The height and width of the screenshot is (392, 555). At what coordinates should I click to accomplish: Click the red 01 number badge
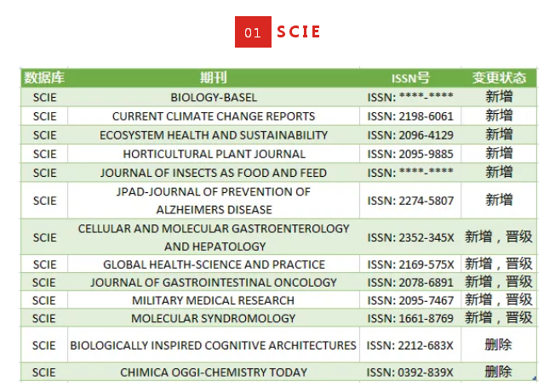(253, 32)
